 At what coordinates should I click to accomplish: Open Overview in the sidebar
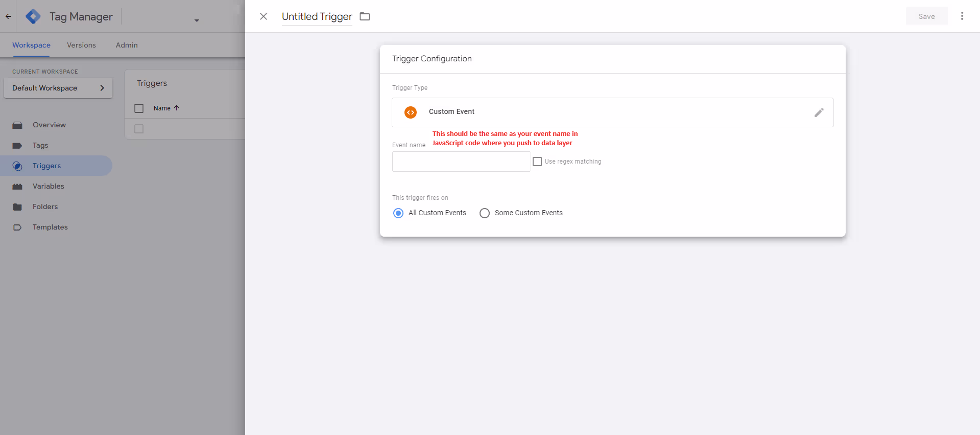(x=49, y=125)
